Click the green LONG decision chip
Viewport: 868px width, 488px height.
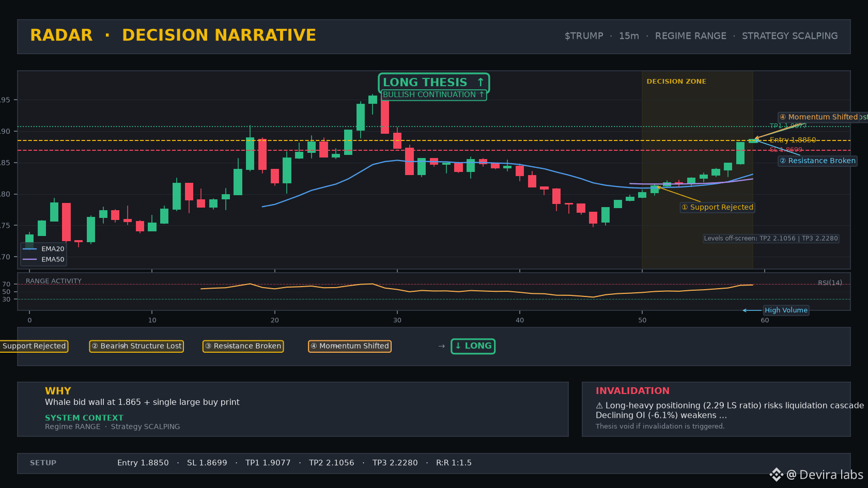(x=473, y=347)
